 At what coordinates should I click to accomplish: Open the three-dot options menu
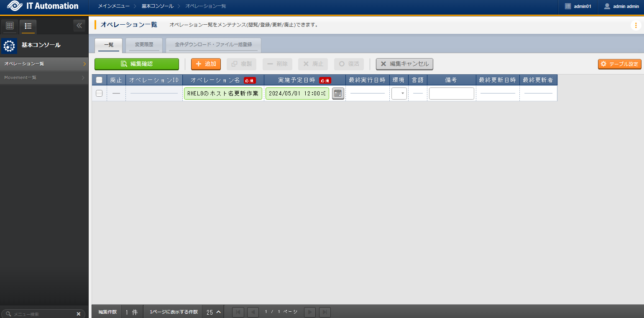(636, 26)
